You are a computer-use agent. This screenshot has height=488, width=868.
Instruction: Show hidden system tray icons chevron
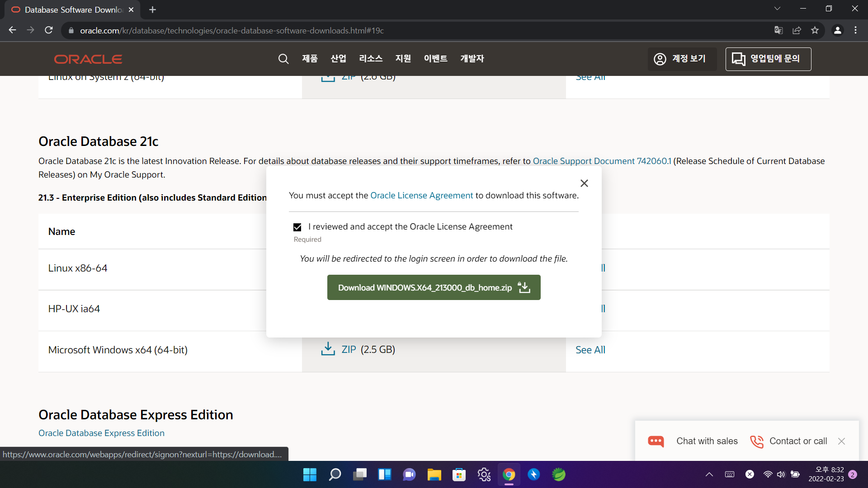point(709,474)
